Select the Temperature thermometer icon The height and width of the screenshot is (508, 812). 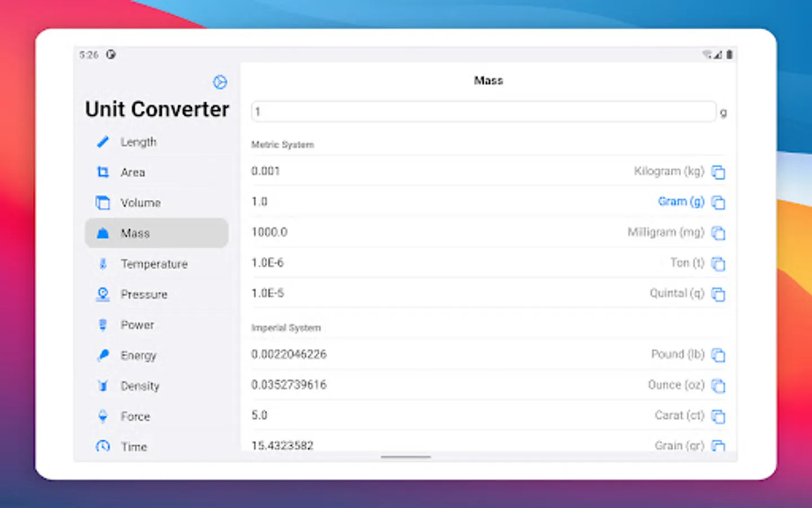pos(103,264)
